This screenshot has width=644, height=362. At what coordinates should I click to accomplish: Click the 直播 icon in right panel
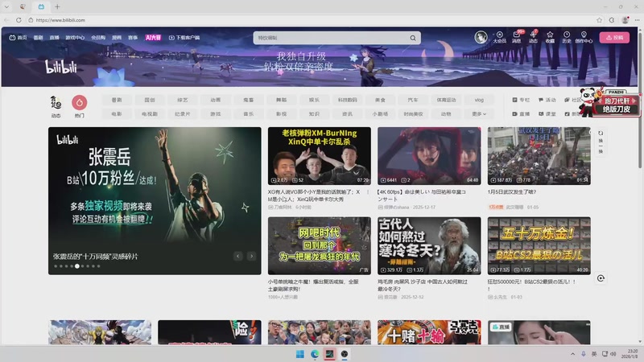(x=514, y=113)
